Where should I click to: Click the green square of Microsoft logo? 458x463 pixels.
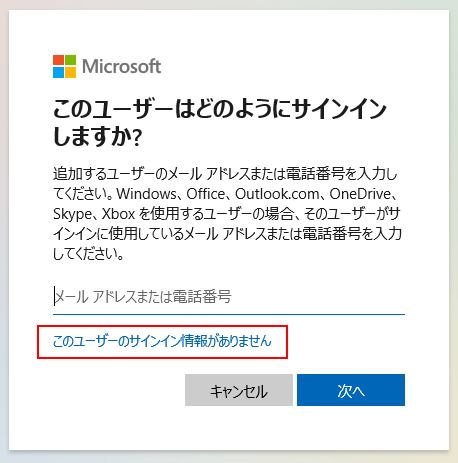click(70, 60)
